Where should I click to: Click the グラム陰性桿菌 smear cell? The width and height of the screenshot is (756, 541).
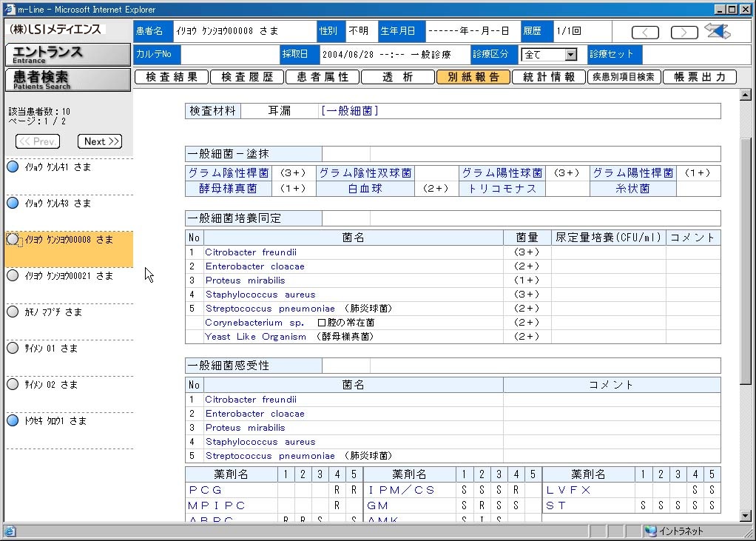tap(229, 173)
